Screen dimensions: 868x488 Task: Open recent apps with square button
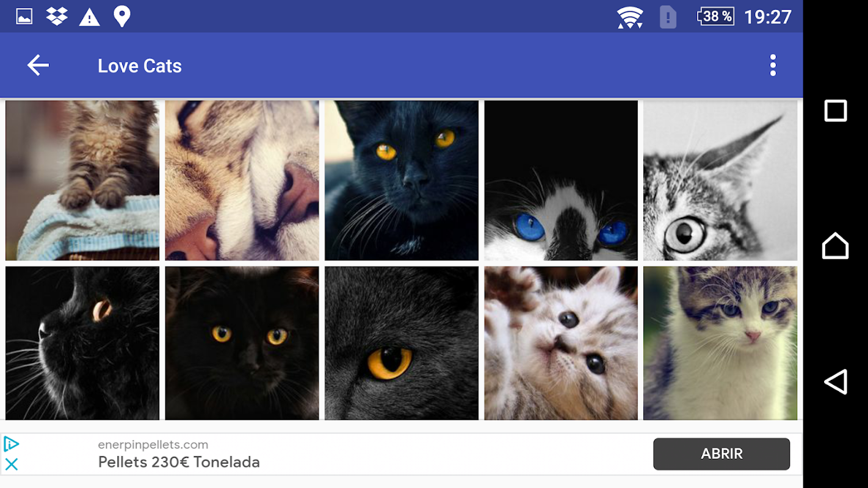(x=836, y=110)
